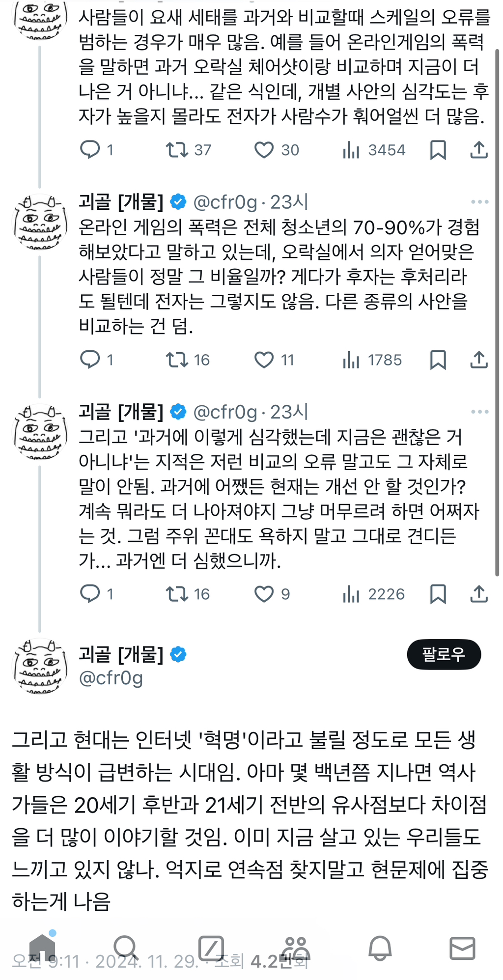Open replies on the tweet with 3454 views
503x980 pixels.
pos(90,150)
